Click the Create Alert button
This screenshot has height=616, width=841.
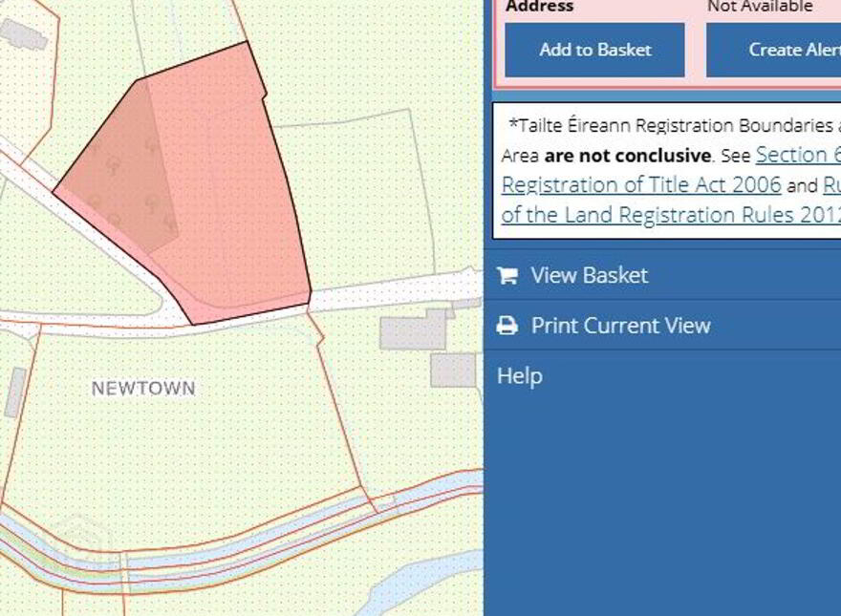point(773,50)
